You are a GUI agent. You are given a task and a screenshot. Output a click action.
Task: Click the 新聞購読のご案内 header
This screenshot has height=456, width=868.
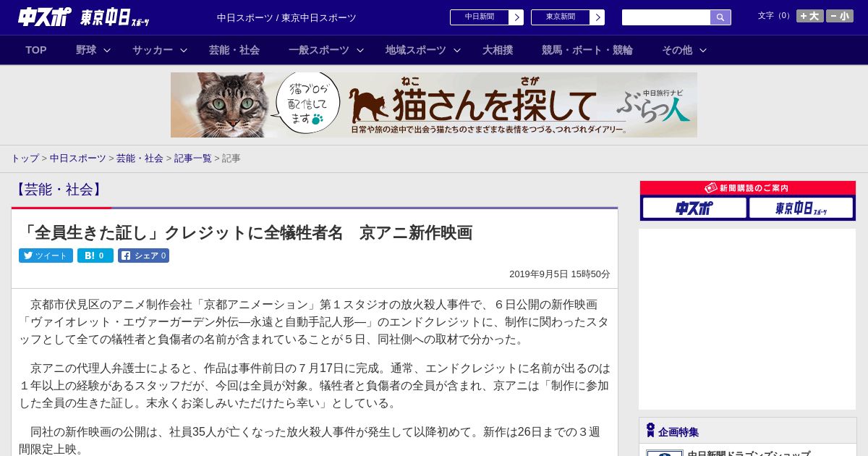[748, 187]
